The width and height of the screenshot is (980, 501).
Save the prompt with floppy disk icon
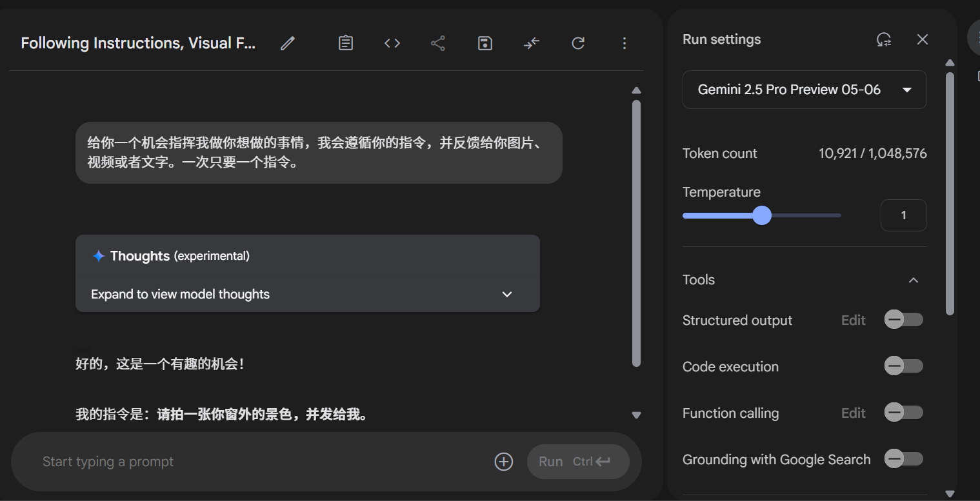[485, 43]
